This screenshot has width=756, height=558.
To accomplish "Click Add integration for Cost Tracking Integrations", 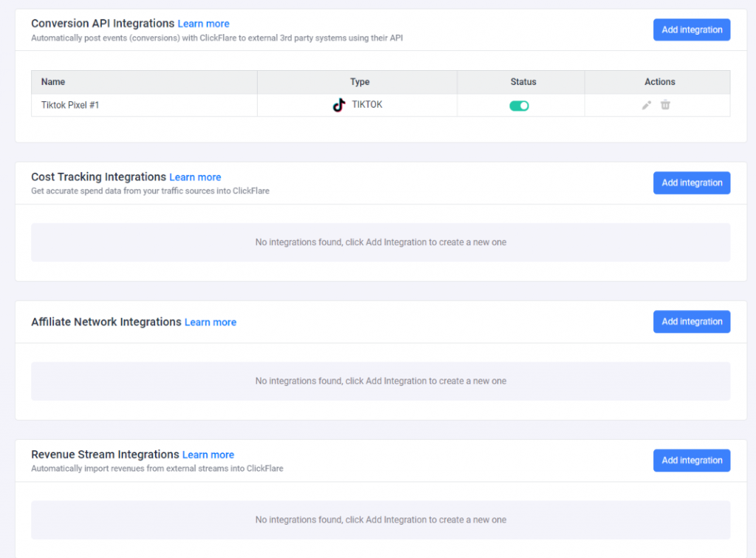I will (691, 182).
